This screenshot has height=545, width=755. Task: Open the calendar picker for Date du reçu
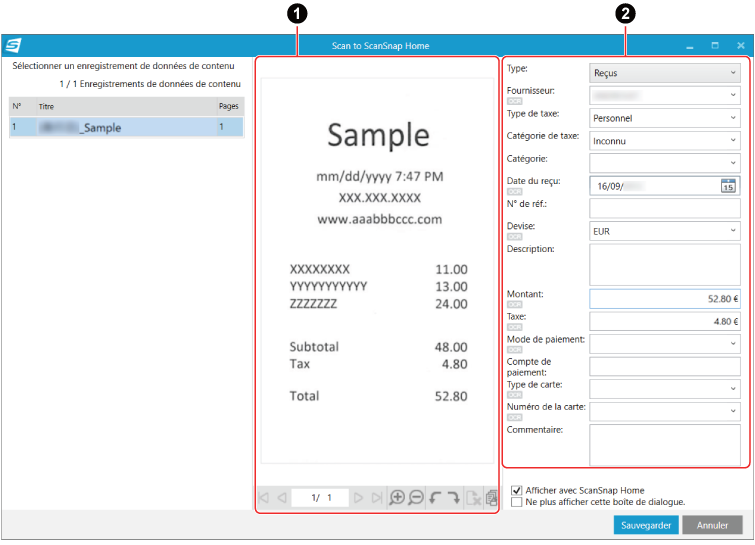[729, 185]
